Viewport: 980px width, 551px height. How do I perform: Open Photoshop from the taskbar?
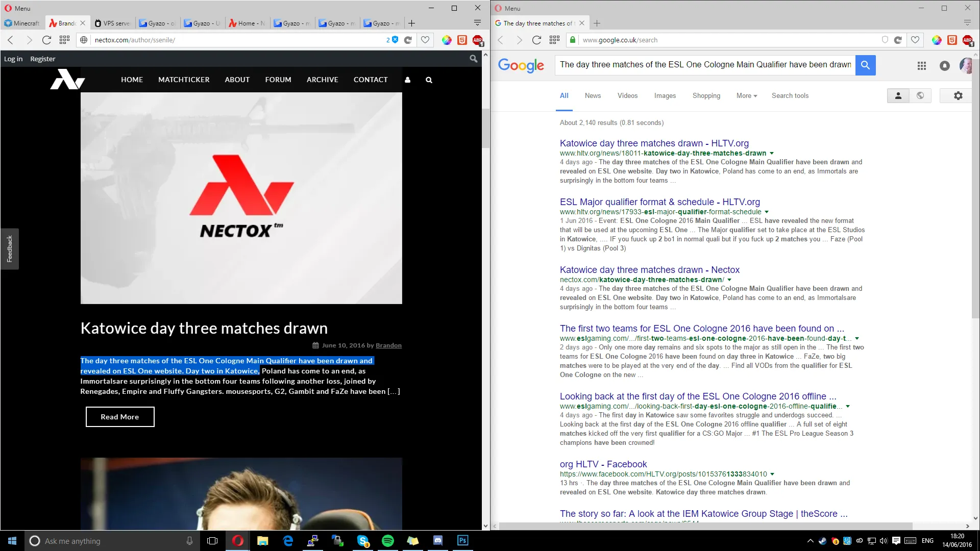click(463, 541)
